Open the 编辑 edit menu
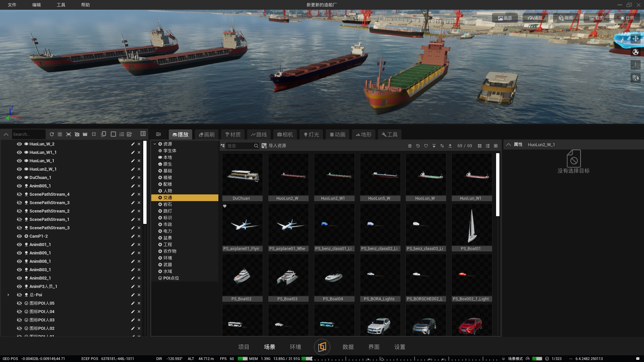This screenshot has height=362, width=644. point(37,5)
